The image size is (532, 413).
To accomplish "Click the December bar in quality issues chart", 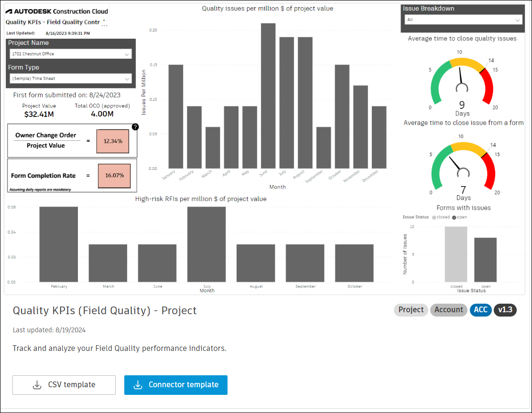I will [379, 137].
